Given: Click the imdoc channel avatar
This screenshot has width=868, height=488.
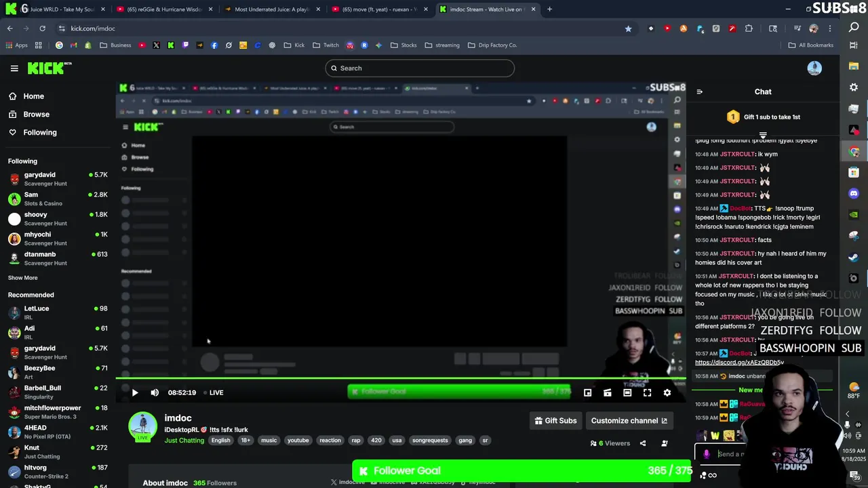Looking at the screenshot, I should (142, 426).
